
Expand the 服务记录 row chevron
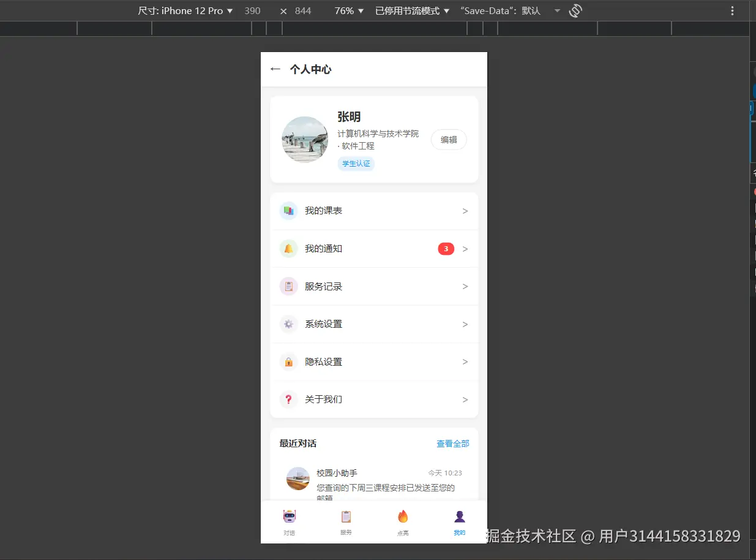[465, 286]
